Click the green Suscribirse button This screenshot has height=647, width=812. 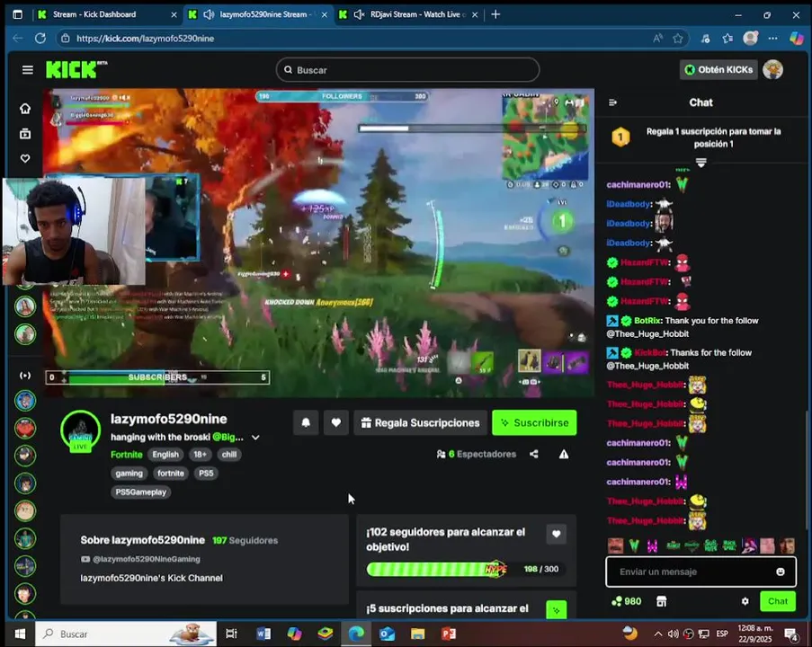pos(534,423)
